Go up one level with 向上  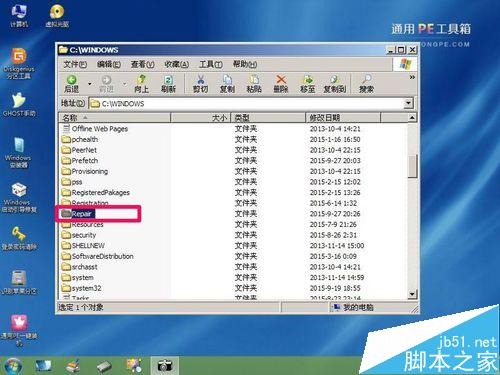click(141, 83)
